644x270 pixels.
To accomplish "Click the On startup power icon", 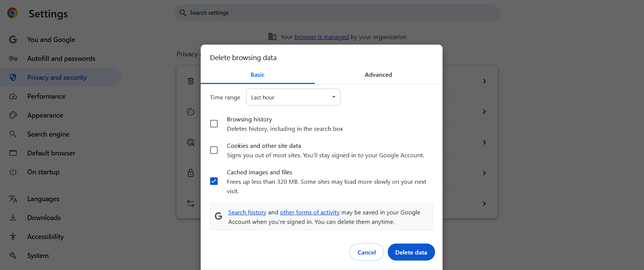I will (x=13, y=172).
